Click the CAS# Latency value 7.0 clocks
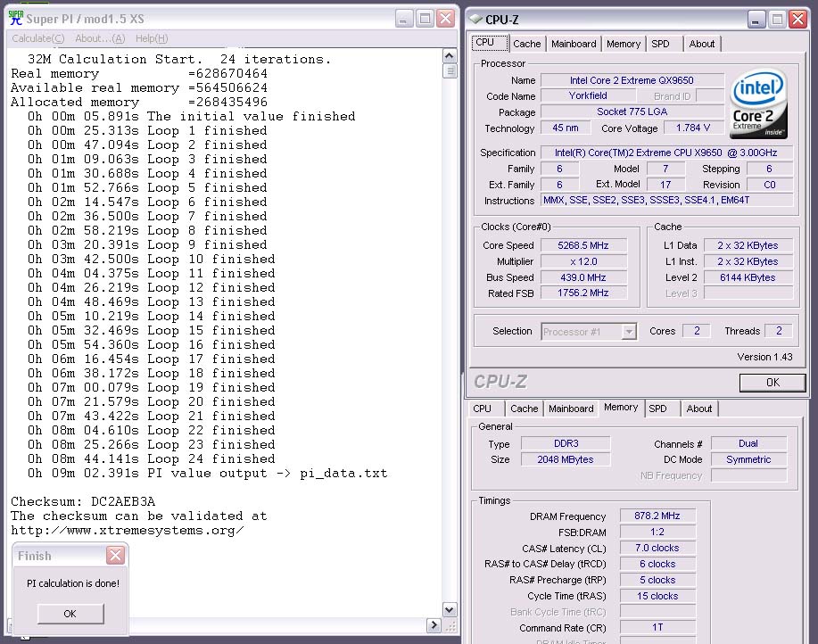Viewport: 818px width, 644px height. tap(657, 549)
